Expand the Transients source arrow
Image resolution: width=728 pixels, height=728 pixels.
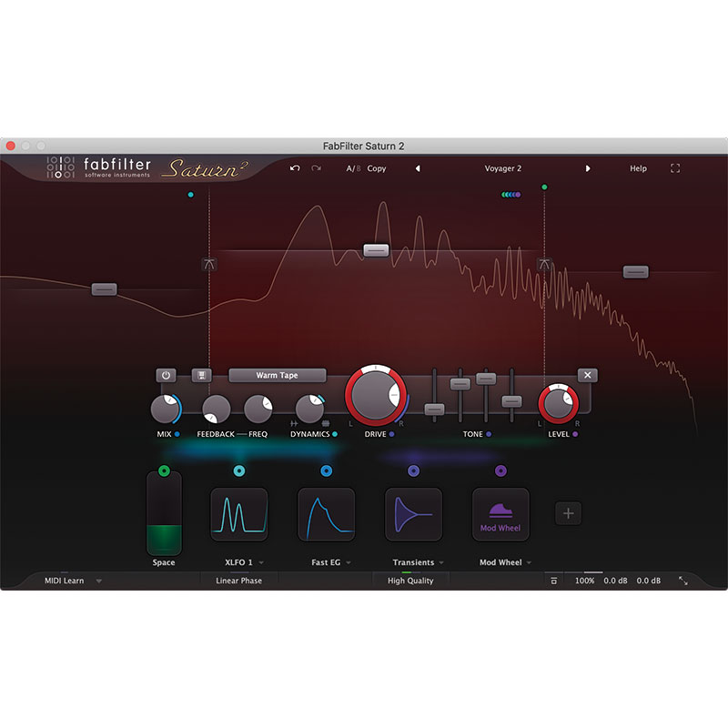tap(441, 562)
